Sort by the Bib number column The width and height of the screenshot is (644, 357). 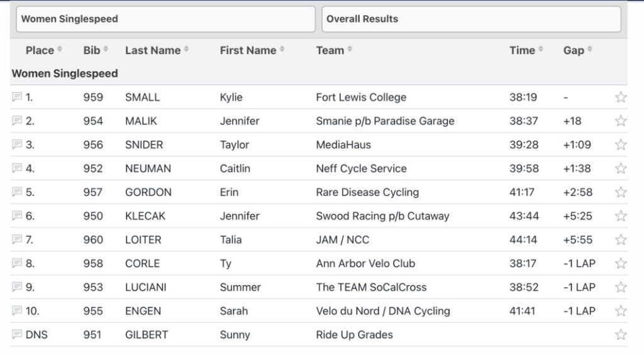96,50
